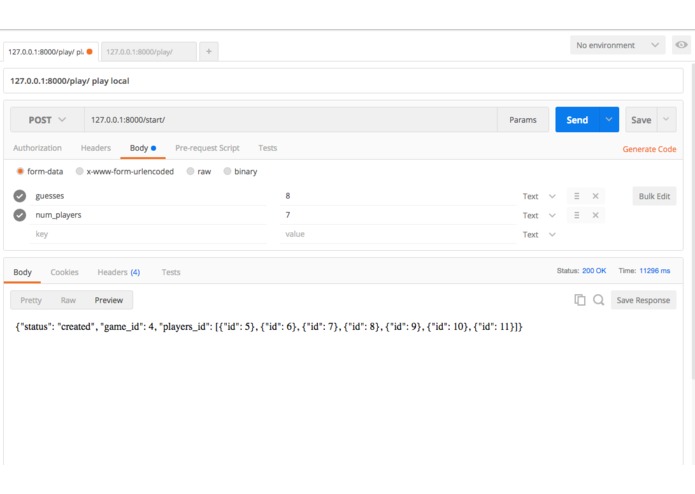Click the request name '127.0.0.1:8000/play/ play local'
The image size is (695, 494).
70,81
